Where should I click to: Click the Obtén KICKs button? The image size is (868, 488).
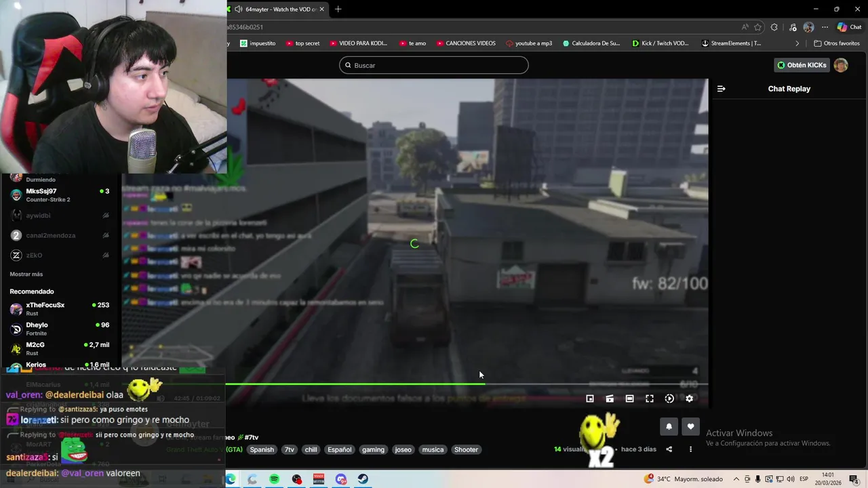coord(802,65)
